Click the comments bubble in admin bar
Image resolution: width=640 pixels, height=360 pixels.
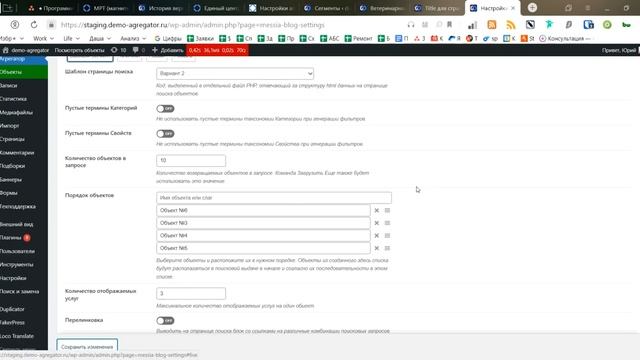click(139, 50)
